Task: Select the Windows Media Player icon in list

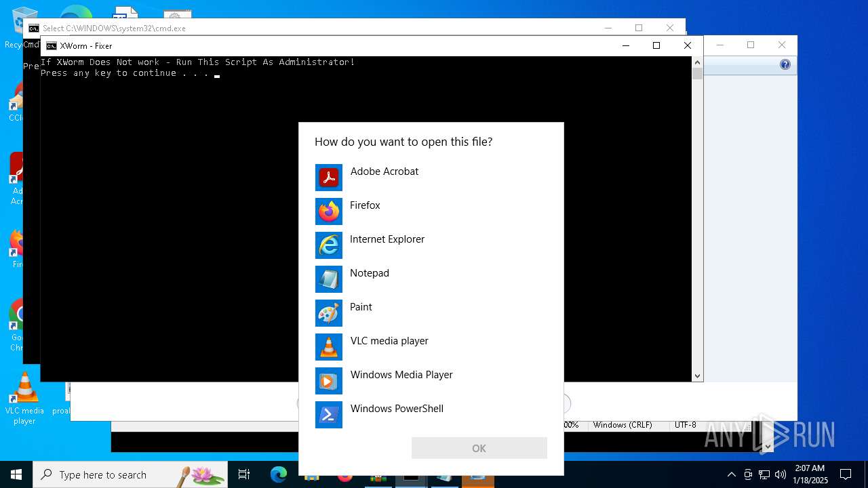Action: [329, 381]
